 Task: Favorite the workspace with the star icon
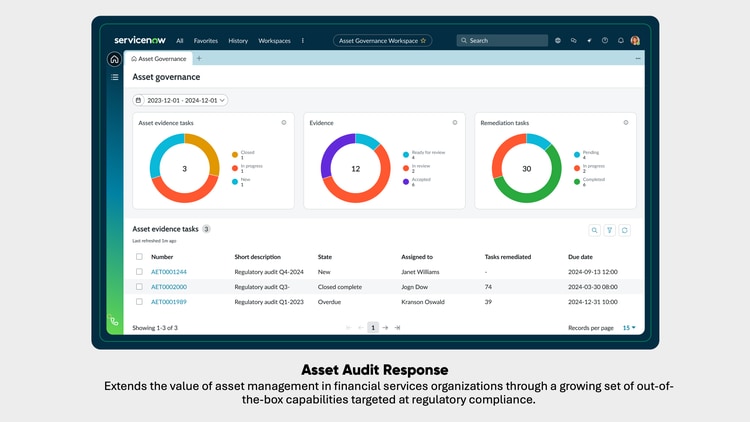point(423,41)
